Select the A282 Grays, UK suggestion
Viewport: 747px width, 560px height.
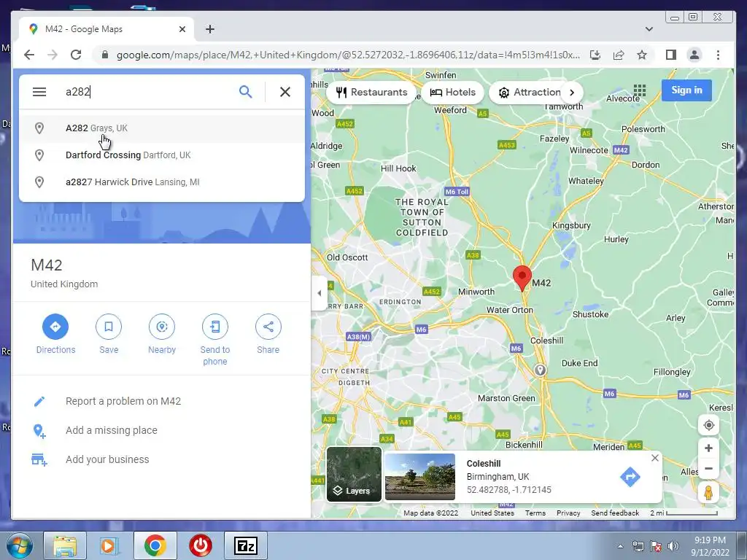[161, 128]
